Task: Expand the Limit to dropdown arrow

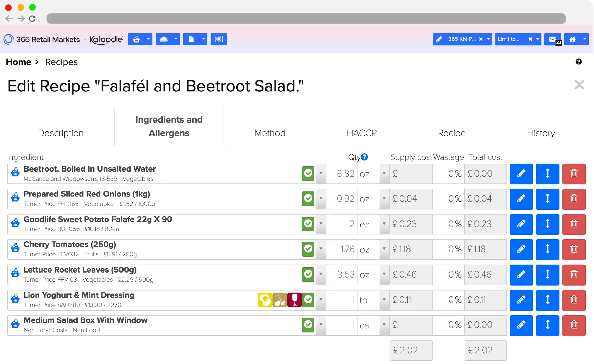Action: (538, 39)
